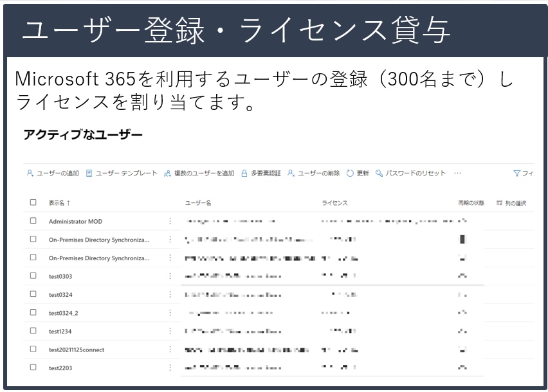Viewport: 548px width, 392px height.
Task: Open more actions for test1234
Action: tap(170, 331)
